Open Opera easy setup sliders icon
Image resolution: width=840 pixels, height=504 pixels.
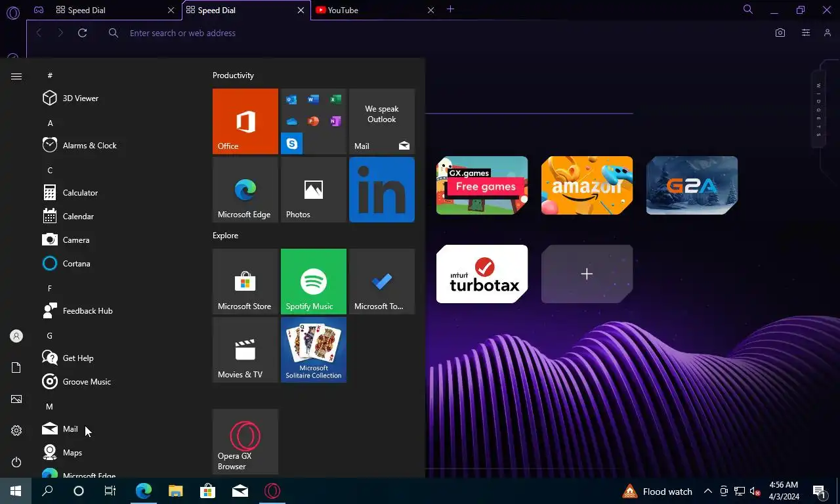(805, 33)
